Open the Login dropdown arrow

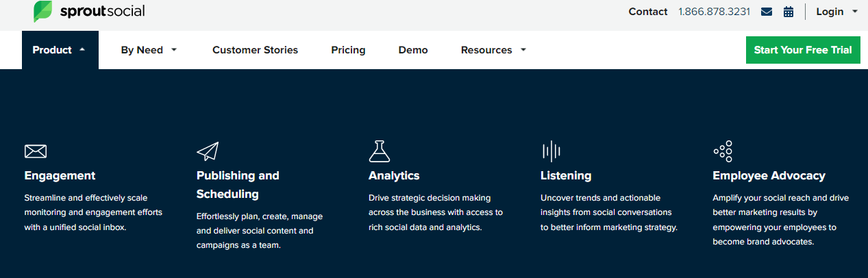coord(854,12)
